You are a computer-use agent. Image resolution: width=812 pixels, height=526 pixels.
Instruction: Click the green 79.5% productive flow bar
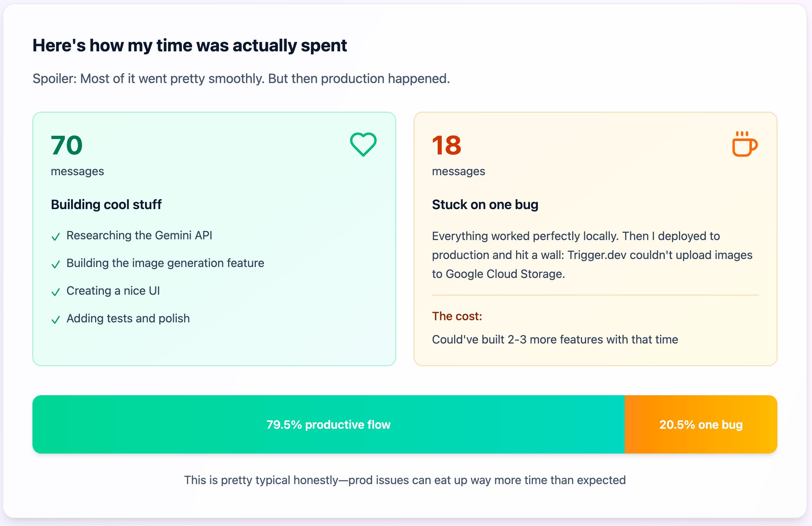point(328,425)
